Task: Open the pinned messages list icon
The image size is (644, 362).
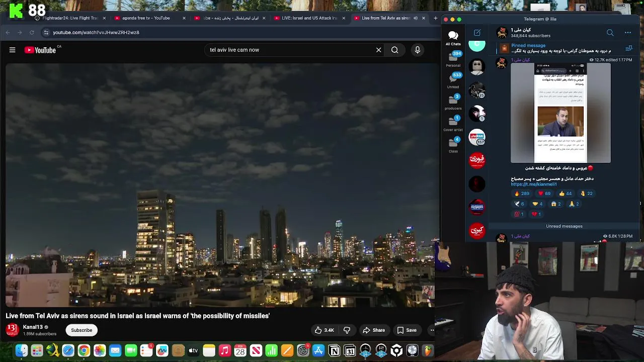Action: coord(628,48)
